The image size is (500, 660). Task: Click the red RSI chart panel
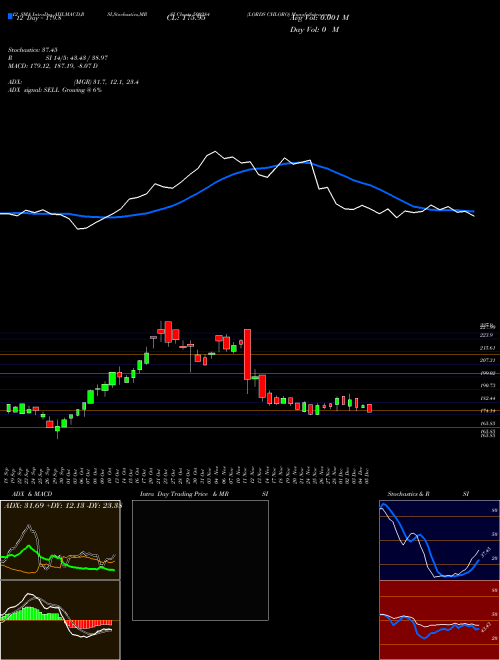coord(439,620)
